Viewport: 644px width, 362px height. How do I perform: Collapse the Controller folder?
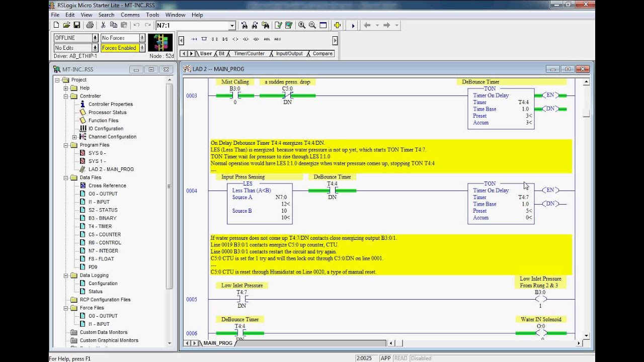(x=66, y=96)
